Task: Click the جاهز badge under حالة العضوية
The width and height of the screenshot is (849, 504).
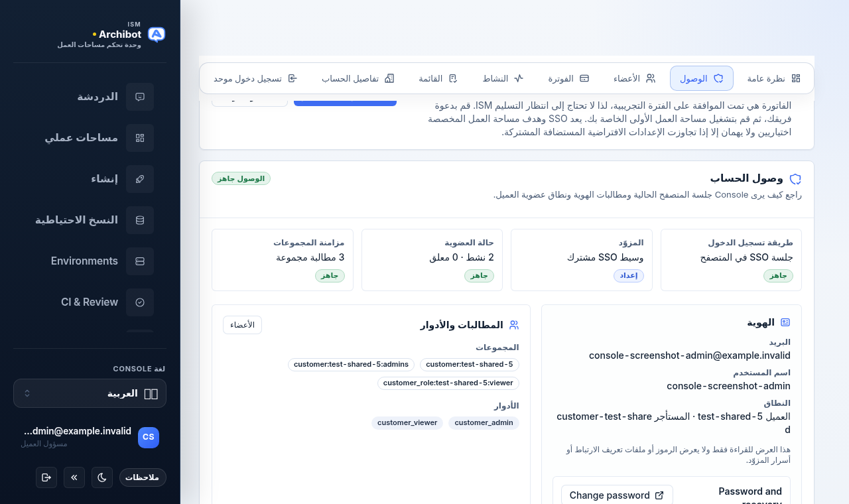Action: pos(479,276)
